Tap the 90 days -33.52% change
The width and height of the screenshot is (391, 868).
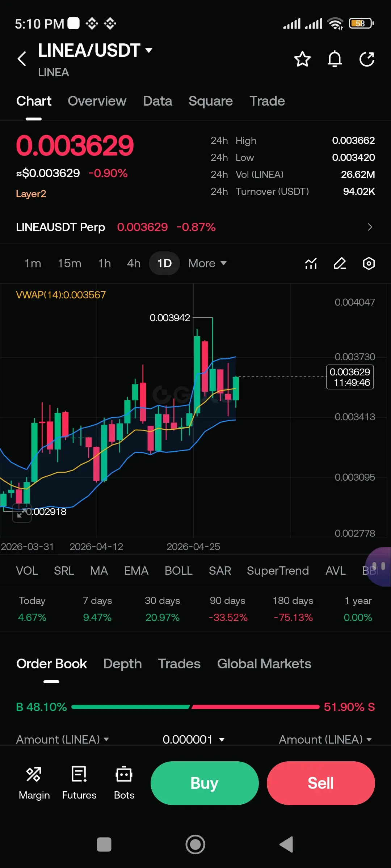(x=228, y=609)
